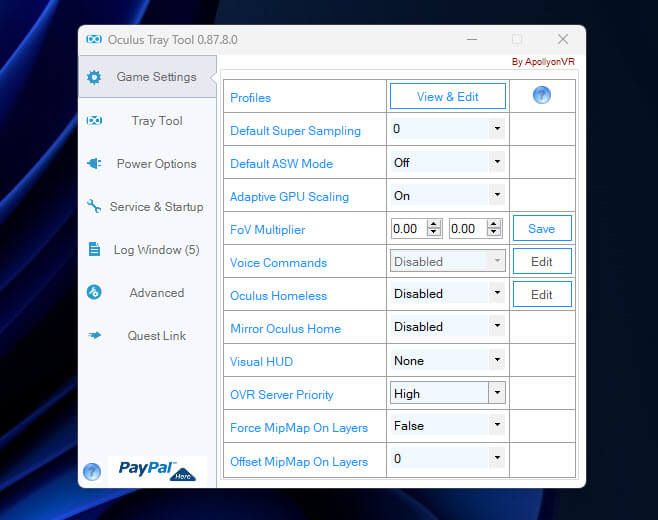Click the Tray Tool headset icon
Viewport: 658px width, 520px height.
[x=94, y=121]
